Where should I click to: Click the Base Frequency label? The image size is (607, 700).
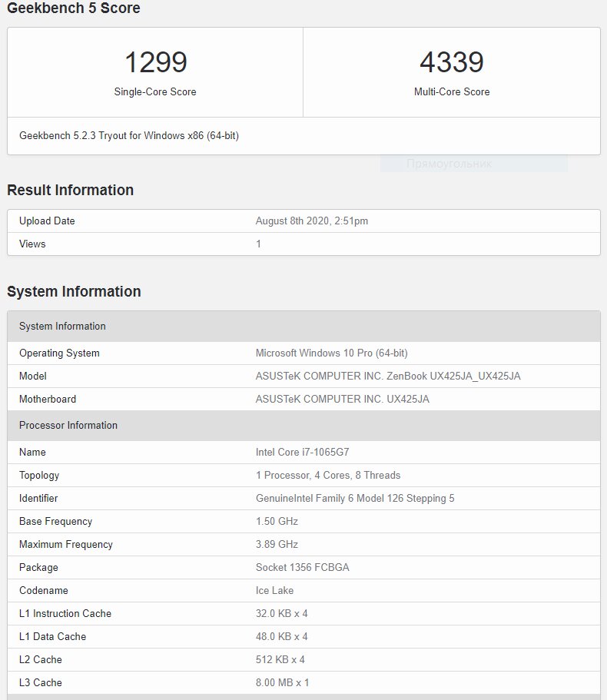pos(56,522)
